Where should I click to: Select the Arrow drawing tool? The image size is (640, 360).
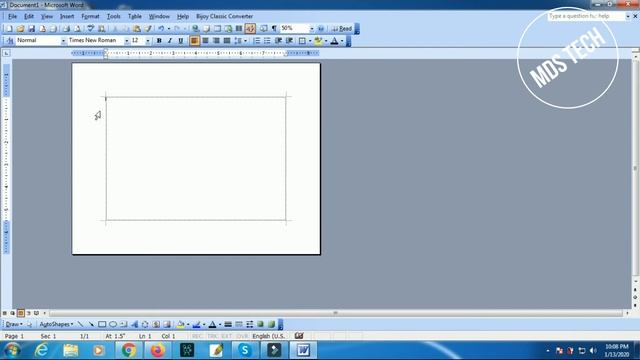(91, 324)
